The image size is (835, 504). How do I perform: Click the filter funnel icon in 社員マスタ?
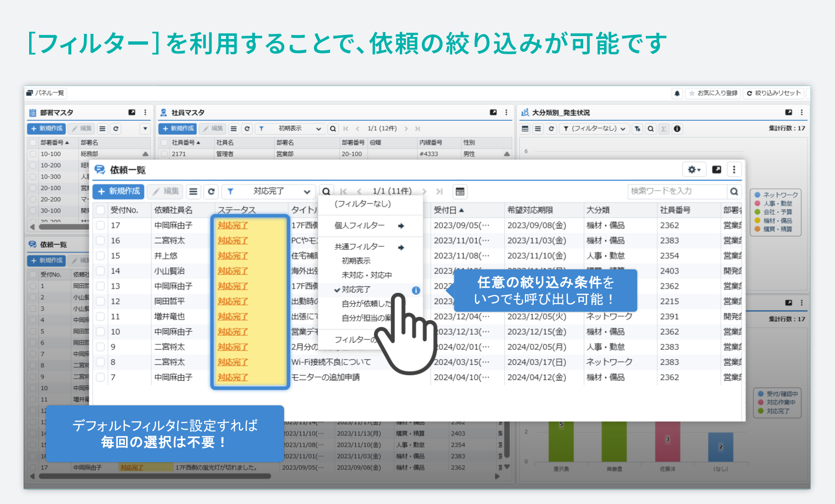click(x=261, y=129)
